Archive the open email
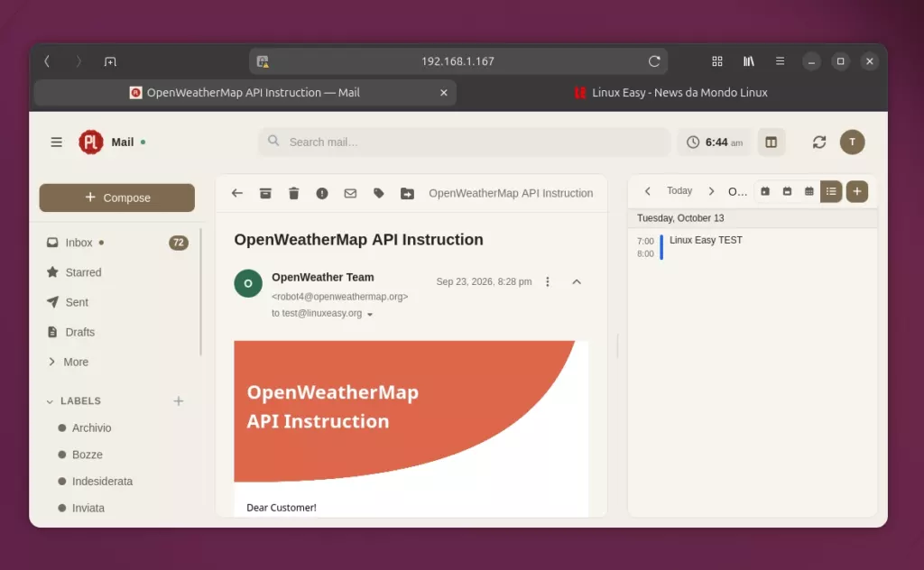This screenshot has width=924, height=570. [265, 193]
